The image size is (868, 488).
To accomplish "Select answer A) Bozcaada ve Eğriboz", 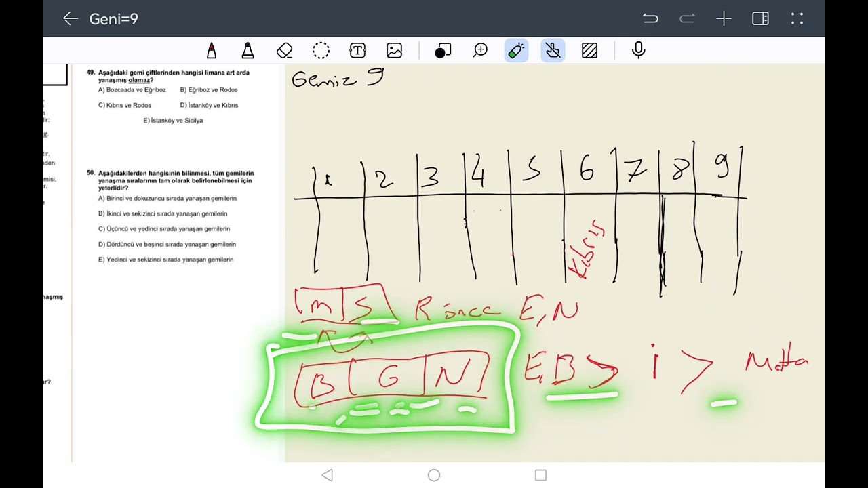I will (x=132, y=89).
